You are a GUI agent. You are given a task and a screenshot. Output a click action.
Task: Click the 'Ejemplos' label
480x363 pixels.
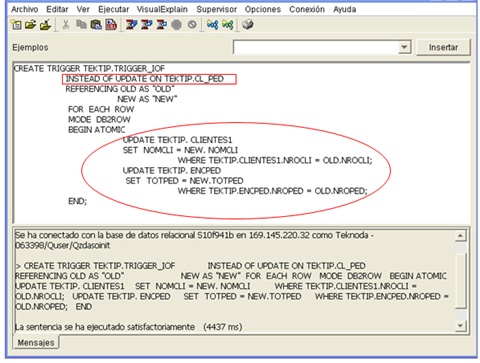click(x=30, y=47)
